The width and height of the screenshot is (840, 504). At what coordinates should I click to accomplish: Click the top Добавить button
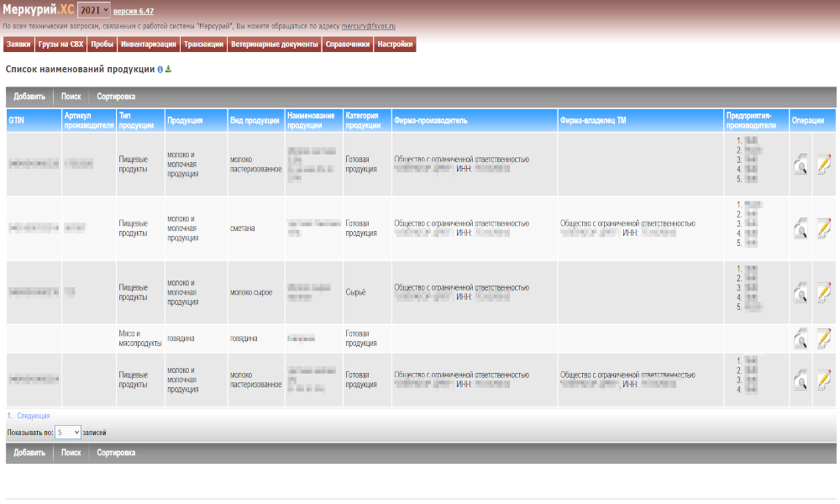(29, 97)
